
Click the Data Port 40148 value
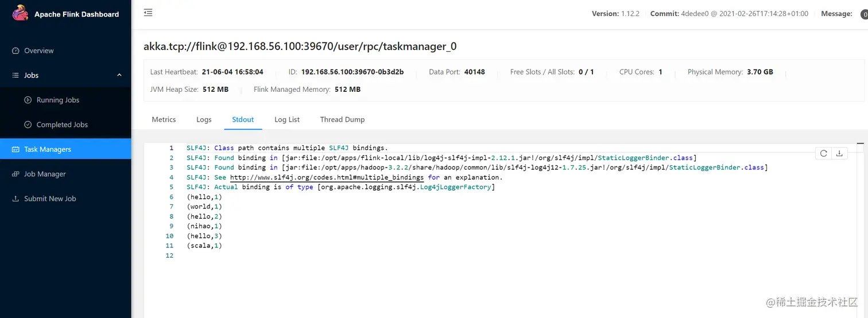[475, 72]
